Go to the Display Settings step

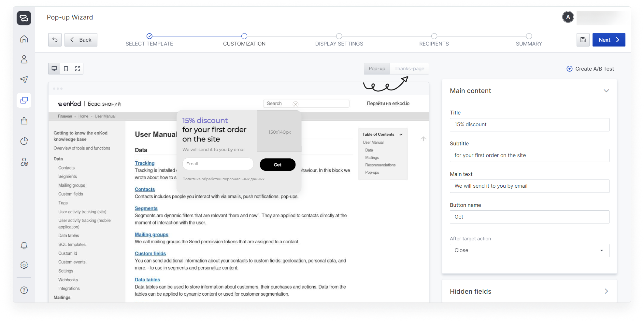click(x=339, y=36)
